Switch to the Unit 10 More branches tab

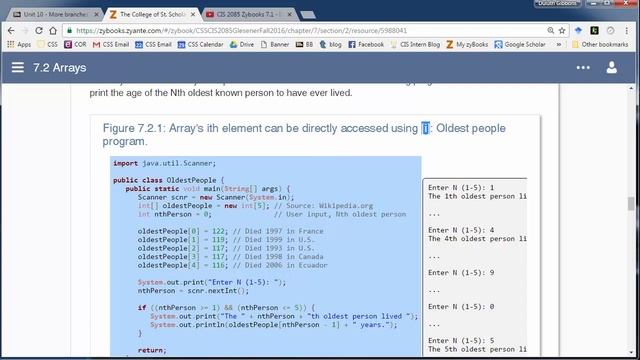(55, 14)
